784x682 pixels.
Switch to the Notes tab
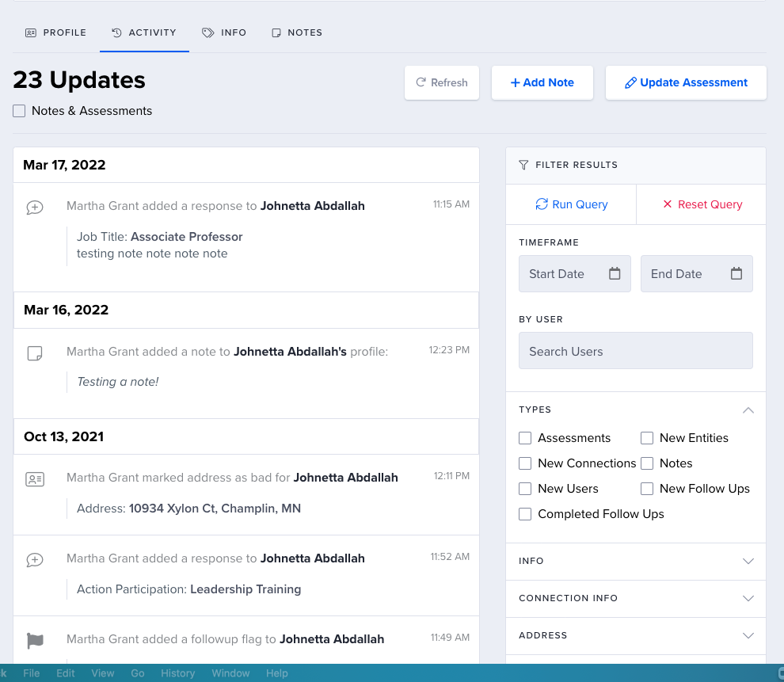(x=297, y=32)
